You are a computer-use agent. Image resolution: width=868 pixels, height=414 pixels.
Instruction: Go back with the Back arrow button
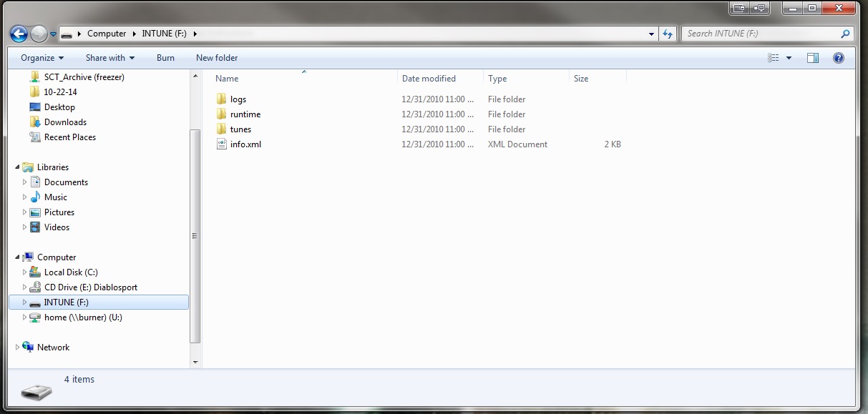(x=19, y=34)
